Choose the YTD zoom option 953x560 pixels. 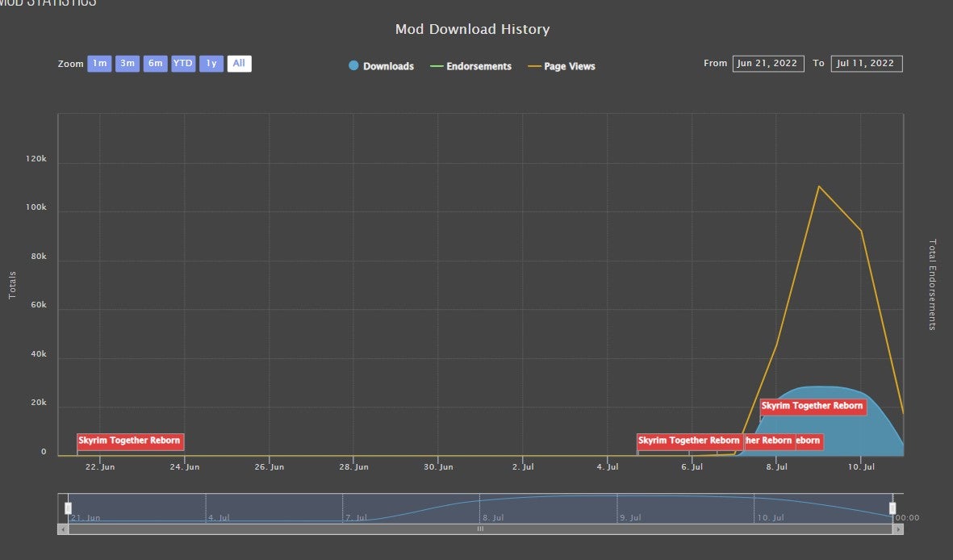pyautogui.click(x=183, y=64)
